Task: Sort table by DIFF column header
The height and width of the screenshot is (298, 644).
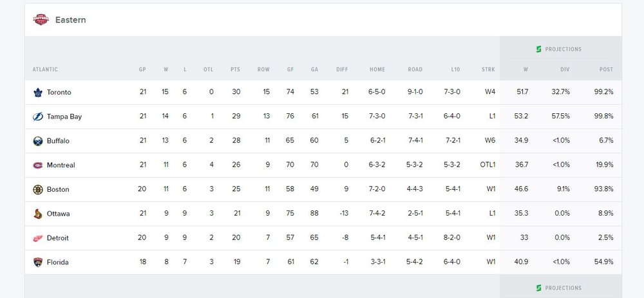Action: 342,70
